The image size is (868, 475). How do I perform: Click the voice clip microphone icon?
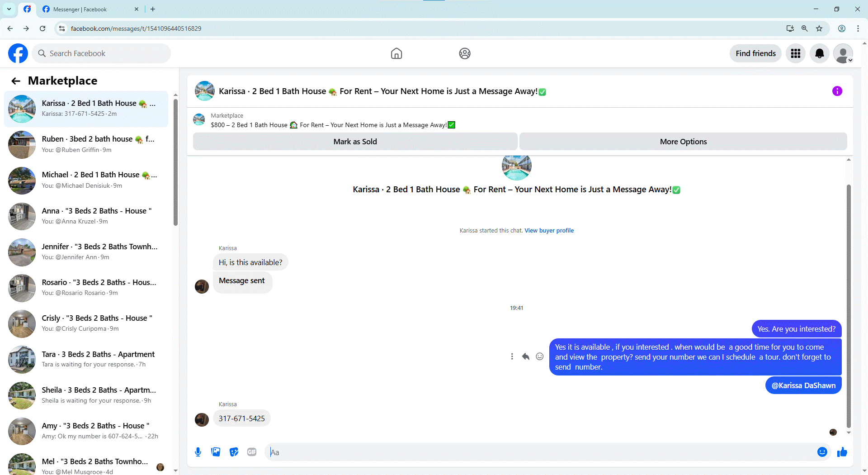click(198, 452)
